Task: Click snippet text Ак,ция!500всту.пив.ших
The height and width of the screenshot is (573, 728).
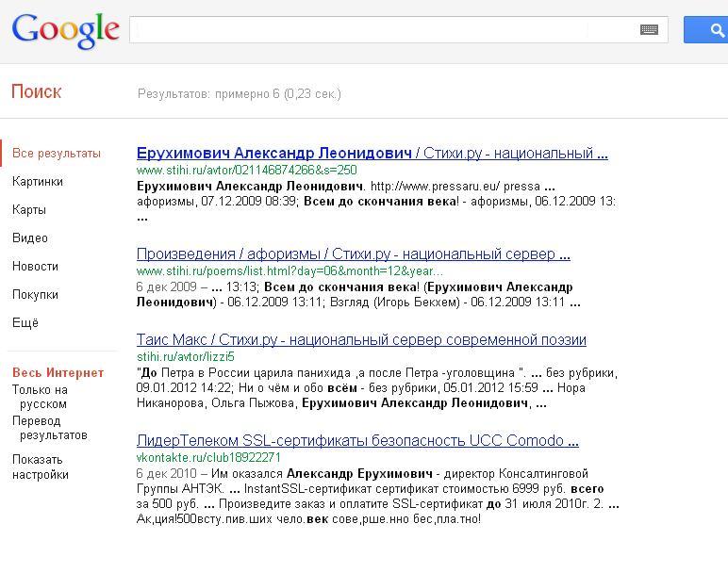Action: [205, 519]
